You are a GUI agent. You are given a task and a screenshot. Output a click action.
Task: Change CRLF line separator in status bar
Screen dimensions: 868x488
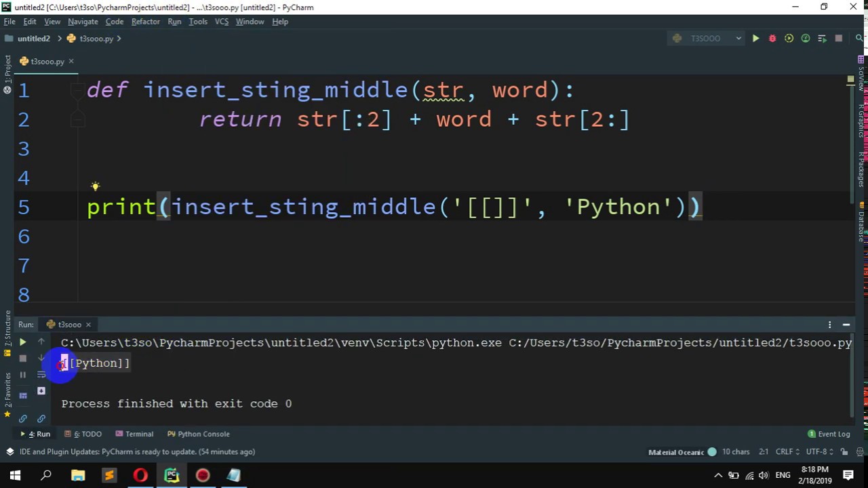[x=787, y=452]
